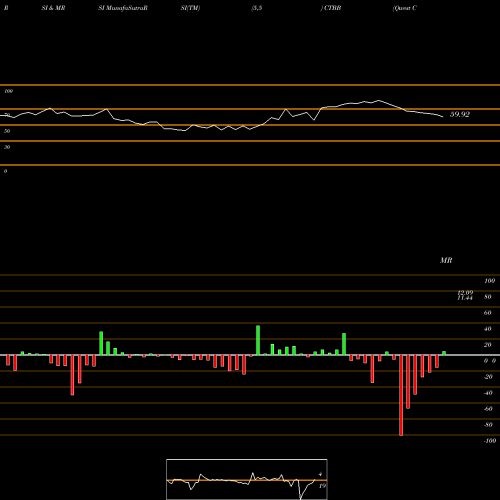
Task: Click the 0 label on RSI axis
Action: click(x=5, y=171)
